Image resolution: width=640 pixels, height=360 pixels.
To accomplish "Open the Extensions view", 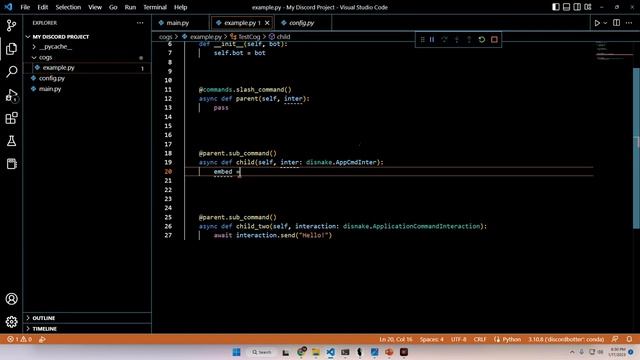I will [x=11, y=118].
